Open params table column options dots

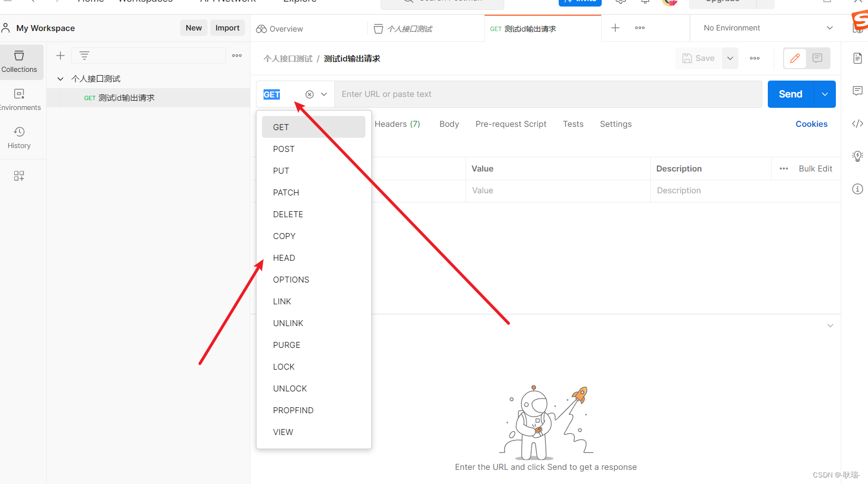(x=784, y=169)
